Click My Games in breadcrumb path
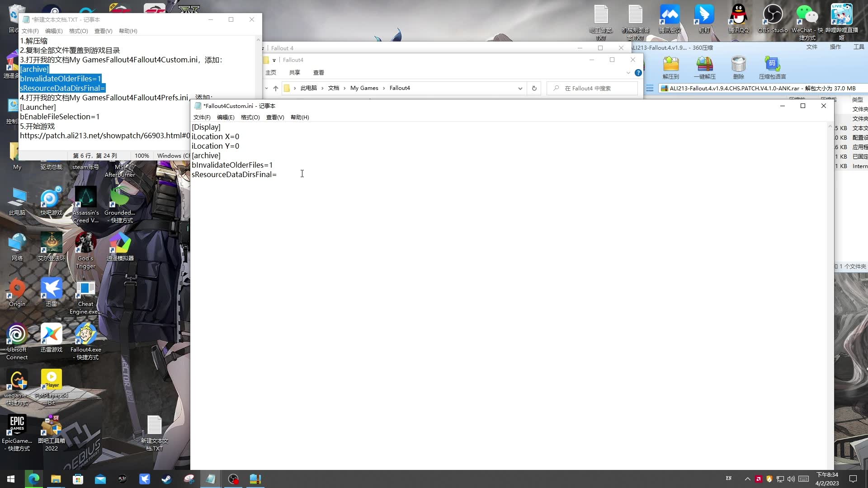 click(364, 88)
